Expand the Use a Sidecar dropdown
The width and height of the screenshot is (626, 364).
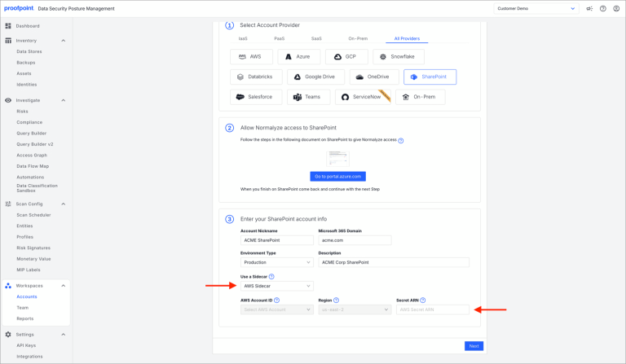click(x=276, y=286)
